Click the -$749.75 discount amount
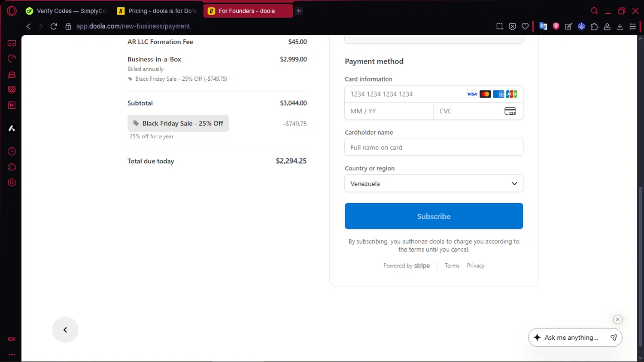Image resolution: width=644 pixels, height=362 pixels. pos(295,124)
